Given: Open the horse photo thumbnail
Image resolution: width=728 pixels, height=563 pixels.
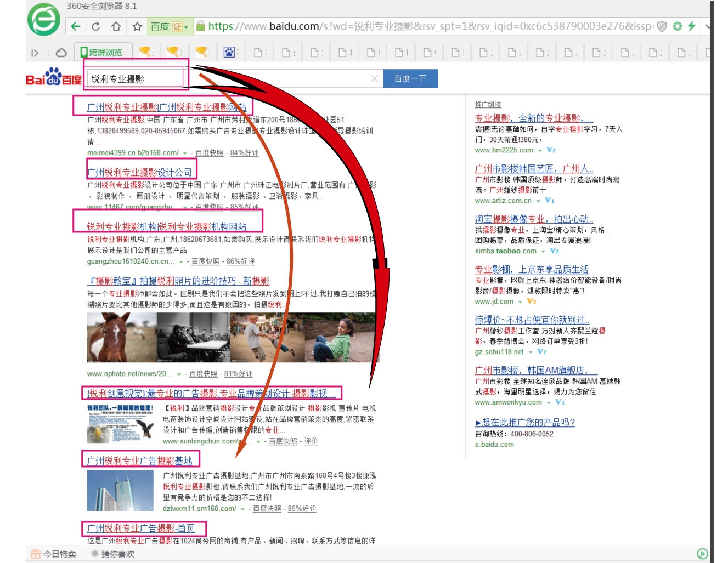Looking at the screenshot, I should click(122, 338).
